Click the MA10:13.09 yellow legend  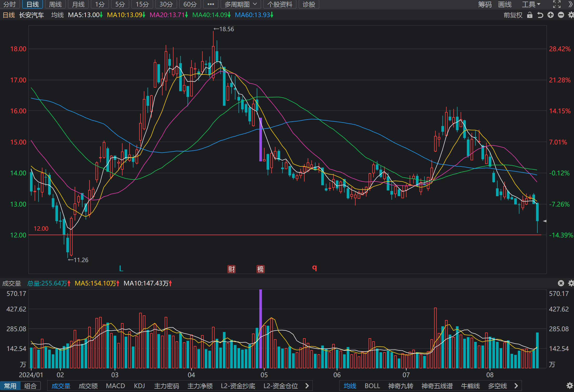click(126, 15)
